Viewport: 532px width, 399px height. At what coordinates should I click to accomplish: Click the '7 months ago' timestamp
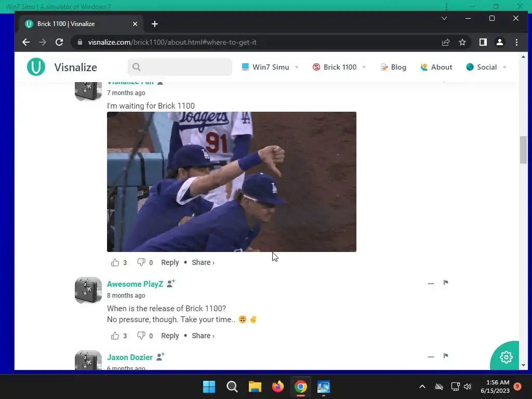(126, 93)
